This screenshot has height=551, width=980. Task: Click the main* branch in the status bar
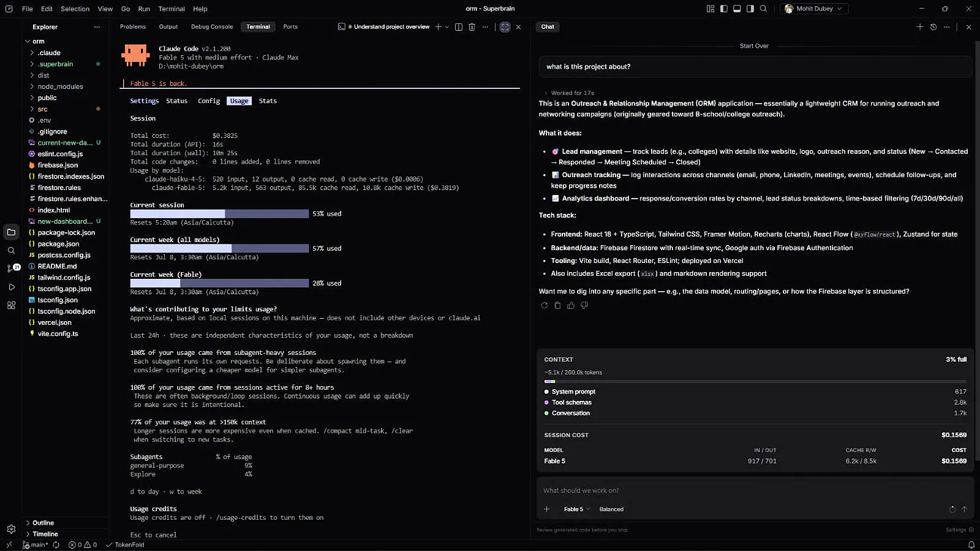pyautogui.click(x=36, y=545)
